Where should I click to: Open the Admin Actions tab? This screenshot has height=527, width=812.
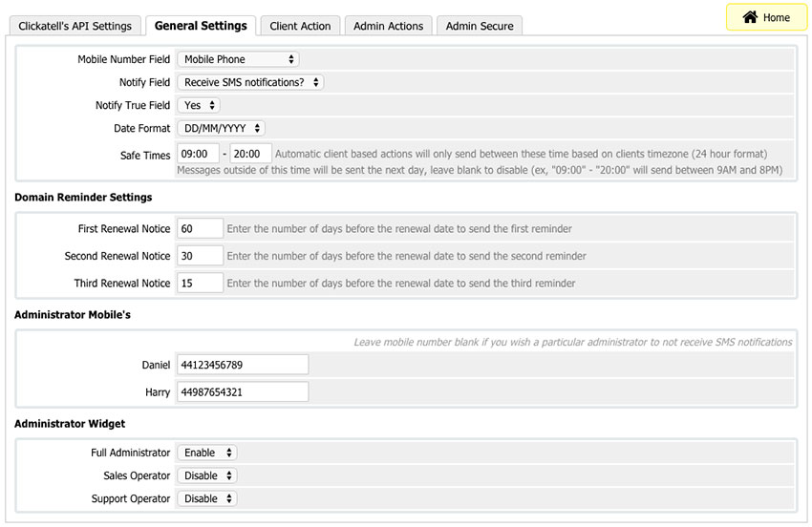click(x=388, y=26)
